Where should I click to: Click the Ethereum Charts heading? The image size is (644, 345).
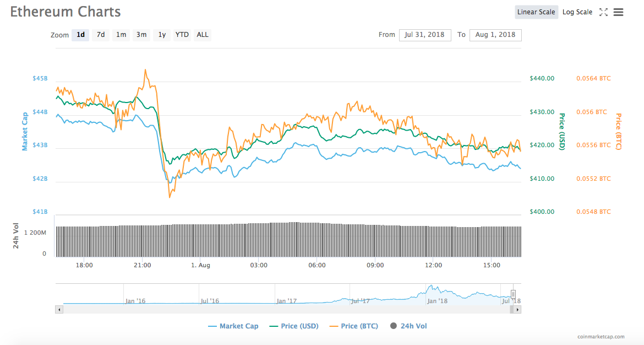click(x=66, y=12)
